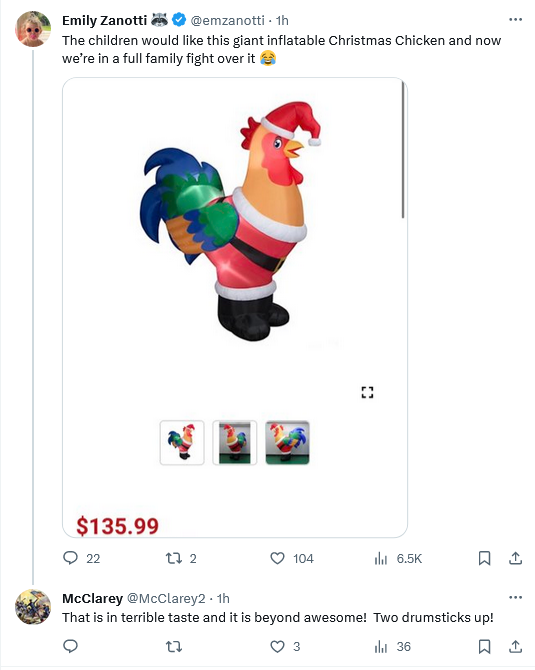
Task: Repost Emily Zanotti's tweet
Action: pos(181,558)
